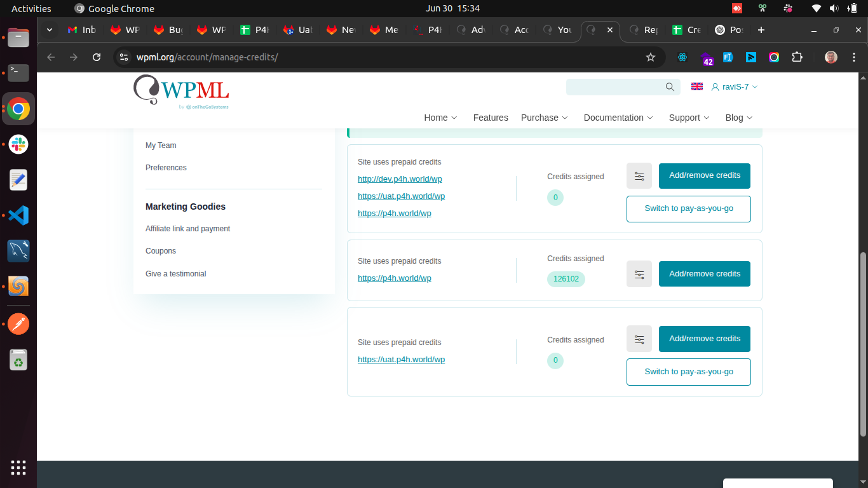This screenshot has height=488, width=868.
Task: Expand the Support menu
Action: click(x=689, y=118)
